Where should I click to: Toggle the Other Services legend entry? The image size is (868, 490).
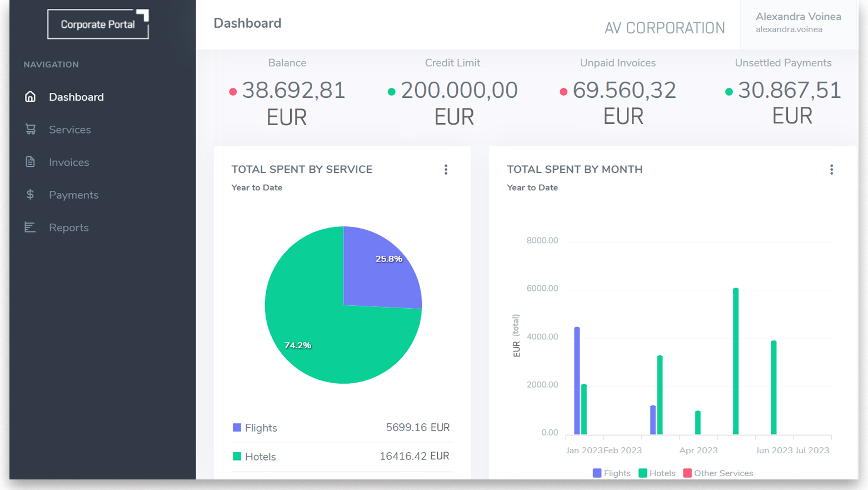click(718, 473)
